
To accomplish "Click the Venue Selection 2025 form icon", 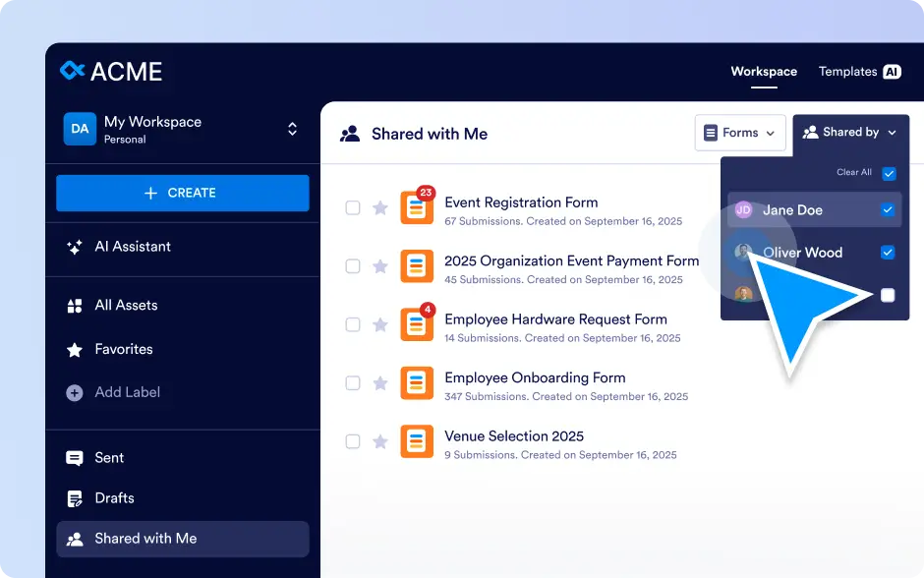I will click(x=417, y=441).
